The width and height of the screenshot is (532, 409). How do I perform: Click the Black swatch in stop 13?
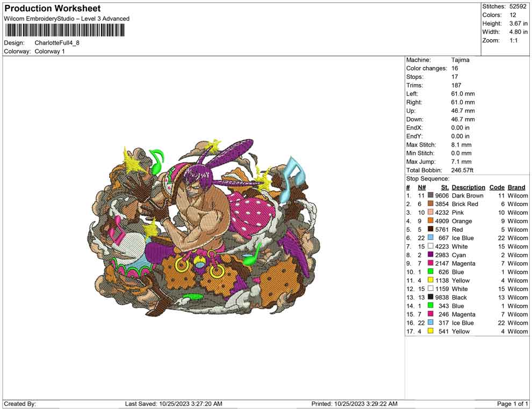[430, 297]
